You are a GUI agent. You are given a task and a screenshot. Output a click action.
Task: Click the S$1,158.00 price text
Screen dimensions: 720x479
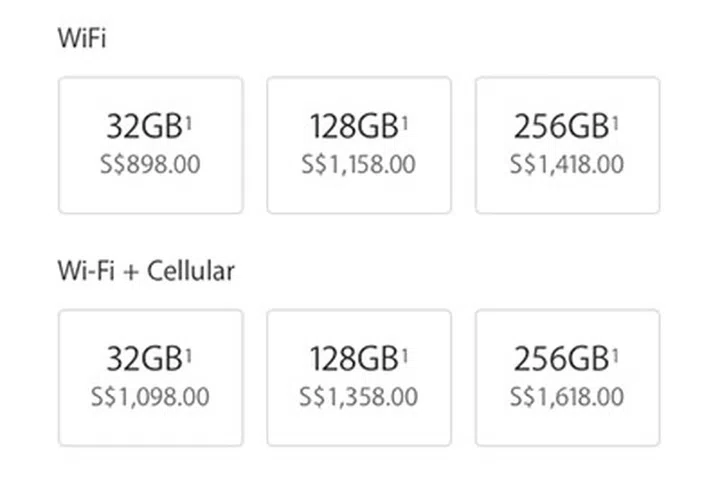[358, 165]
